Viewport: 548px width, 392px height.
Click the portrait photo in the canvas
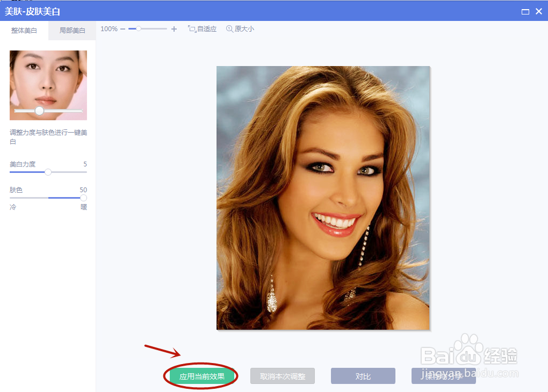point(323,198)
